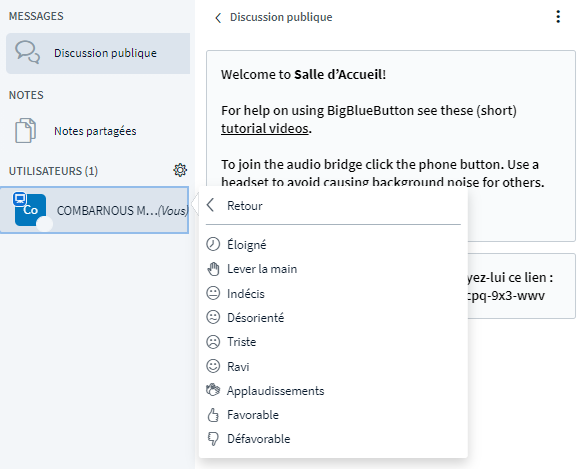Image resolution: width=579 pixels, height=469 pixels.
Task: Select the user COMBARNOUS M... (Vous)
Action: (95, 210)
